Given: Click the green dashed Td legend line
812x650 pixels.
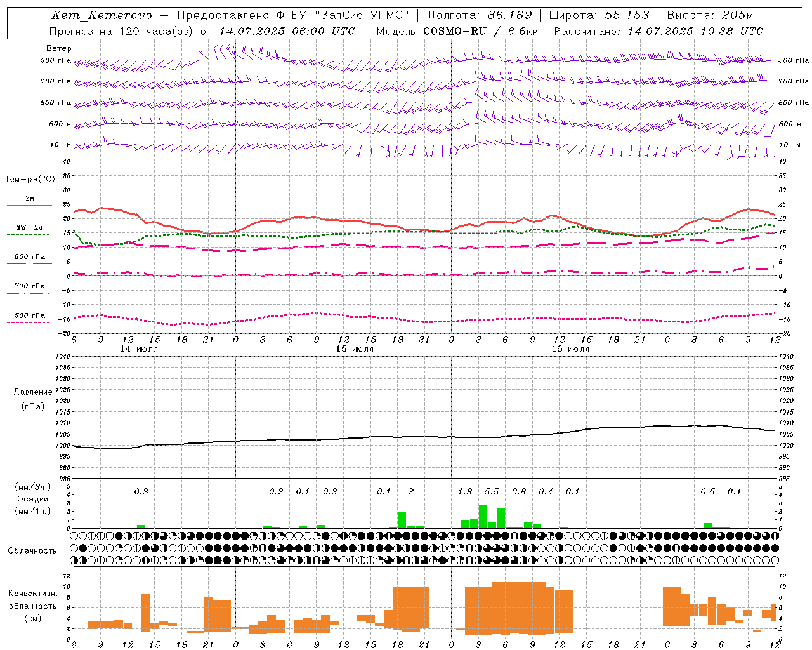Looking at the screenshot, I should [29, 235].
